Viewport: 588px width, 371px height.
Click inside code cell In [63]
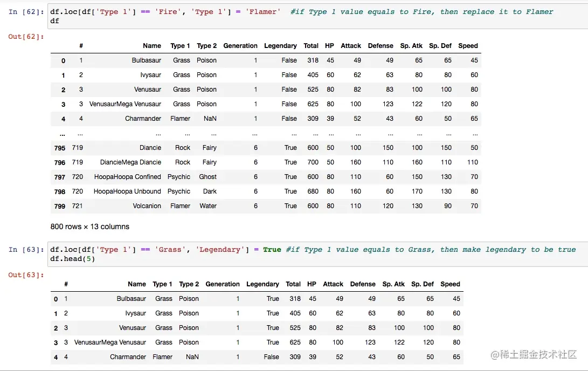pyautogui.click(x=317, y=254)
